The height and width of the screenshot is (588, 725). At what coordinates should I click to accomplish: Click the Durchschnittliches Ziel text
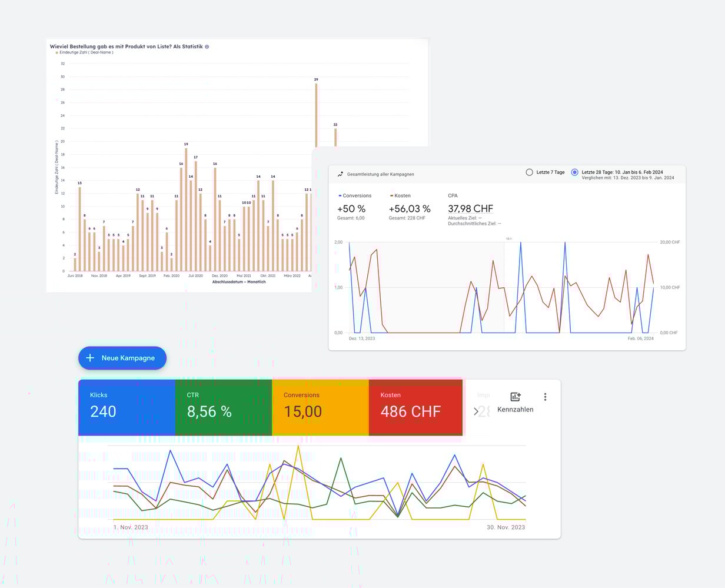[474, 224]
